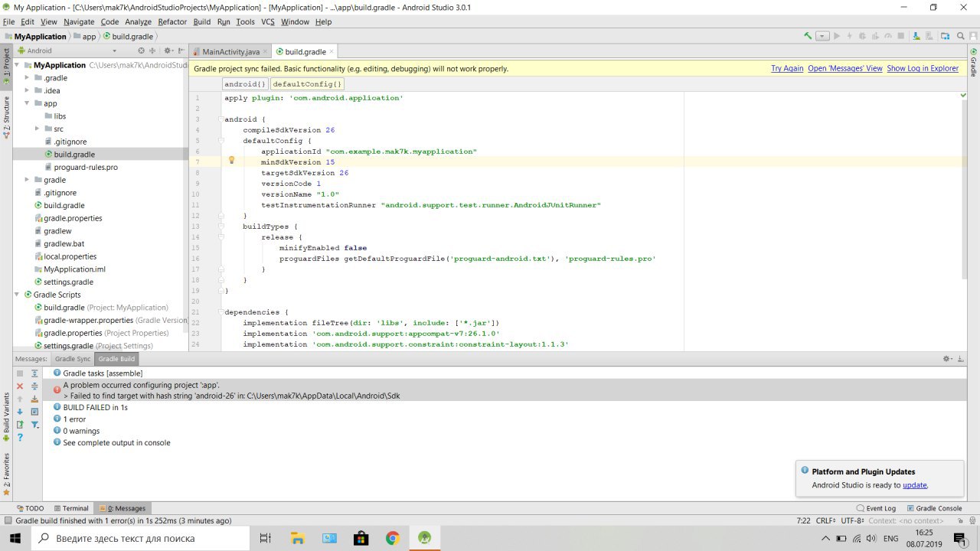Open Gradle side panel on right edge

[974, 64]
